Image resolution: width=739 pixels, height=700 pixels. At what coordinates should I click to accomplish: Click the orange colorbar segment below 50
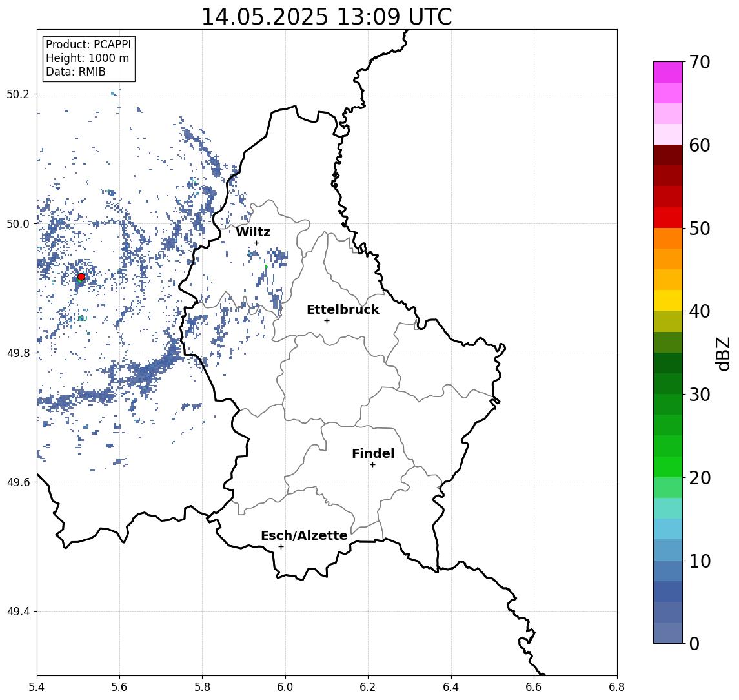[x=668, y=239]
